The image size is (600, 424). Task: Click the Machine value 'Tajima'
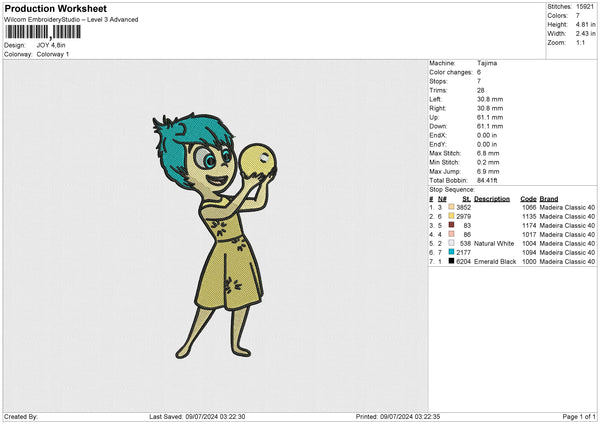pos(487,63)
